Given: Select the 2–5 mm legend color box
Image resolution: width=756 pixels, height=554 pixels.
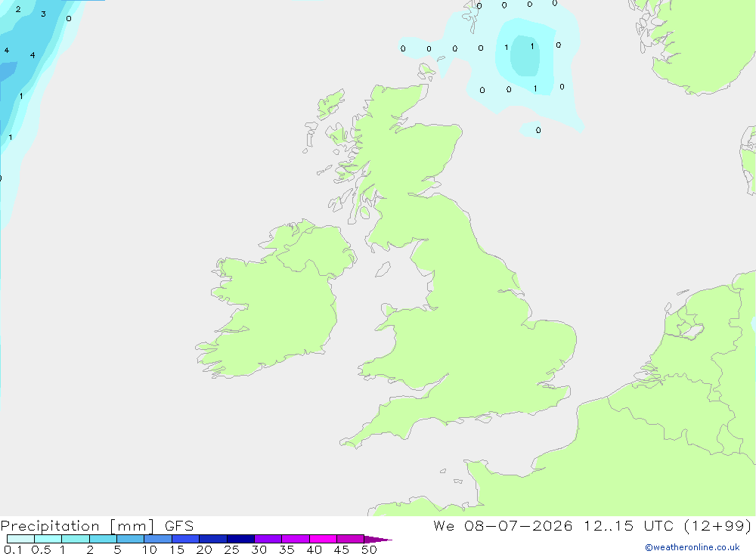Looking at the screenshot, I should coord(103,539).
